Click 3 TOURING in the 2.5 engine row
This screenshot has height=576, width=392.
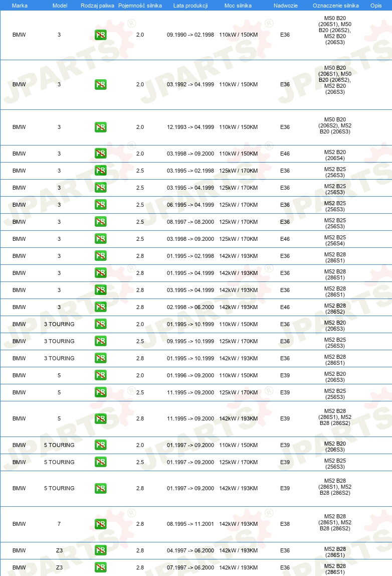coord(59,341)
